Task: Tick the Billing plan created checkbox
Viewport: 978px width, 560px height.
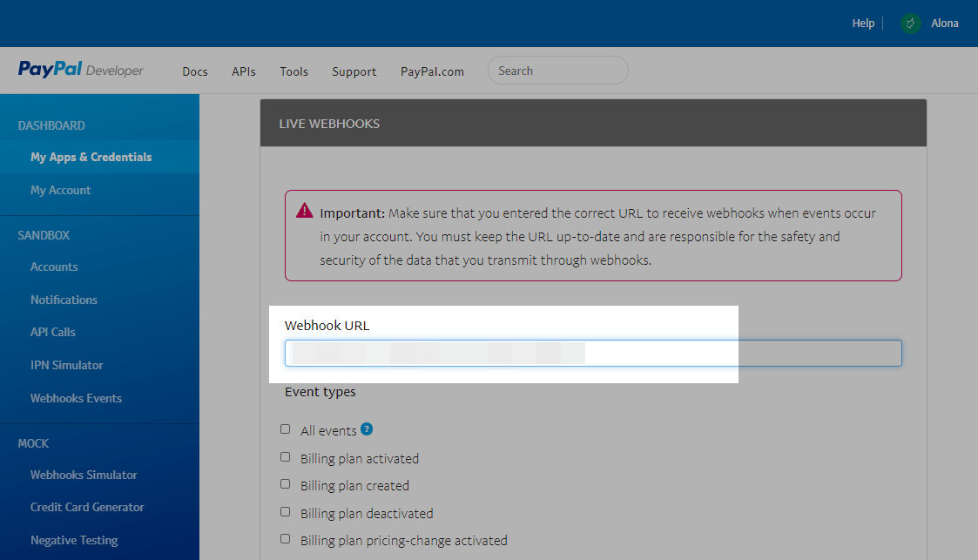Action: click(286, 484)
